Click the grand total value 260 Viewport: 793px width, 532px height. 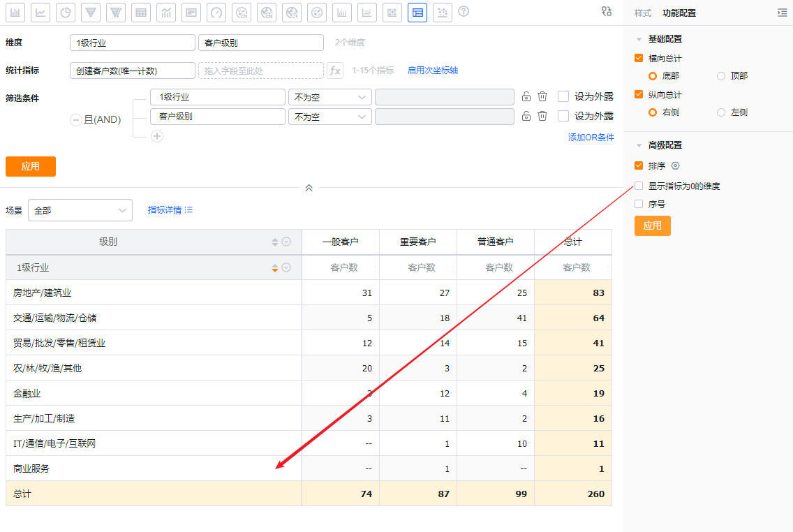595,494
